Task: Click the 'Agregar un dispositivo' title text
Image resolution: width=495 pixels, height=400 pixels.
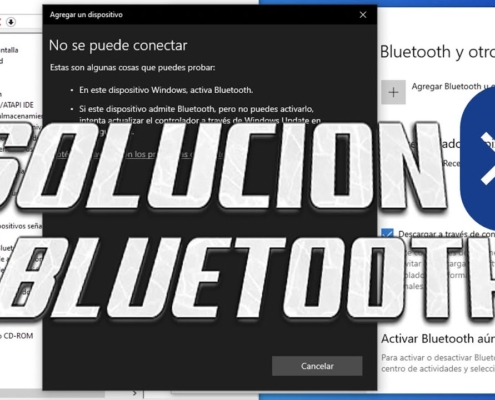Action: pyautogui.click(x=86, y=15)
